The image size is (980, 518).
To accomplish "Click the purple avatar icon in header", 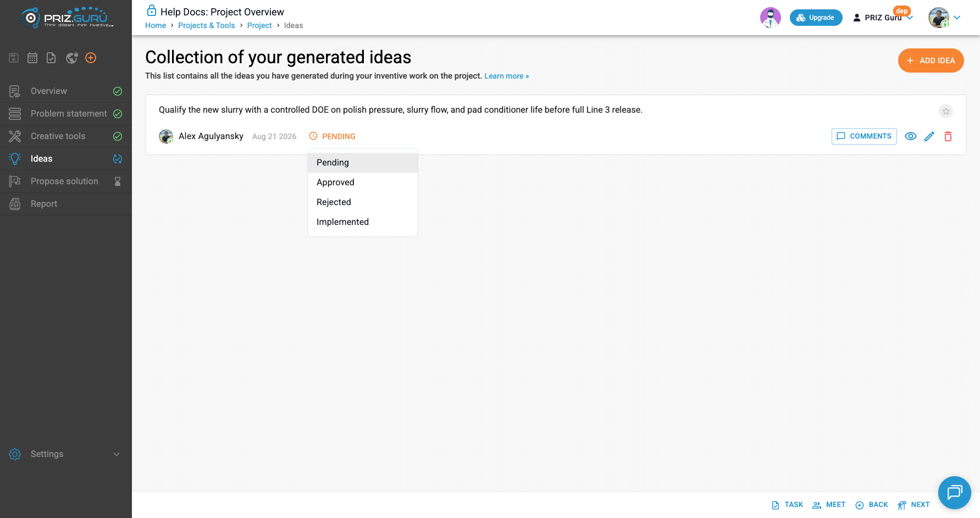I will pyautogui.click(x=771, y=18).
